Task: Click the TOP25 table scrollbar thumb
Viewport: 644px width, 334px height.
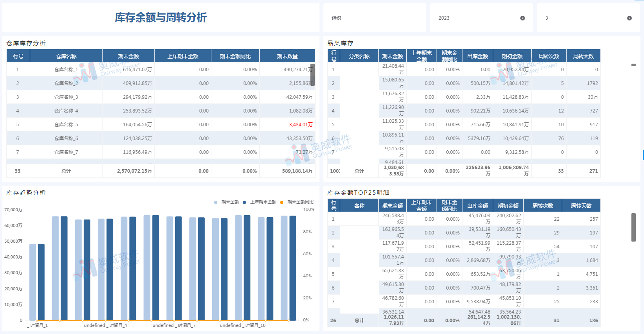Action: 633,227
